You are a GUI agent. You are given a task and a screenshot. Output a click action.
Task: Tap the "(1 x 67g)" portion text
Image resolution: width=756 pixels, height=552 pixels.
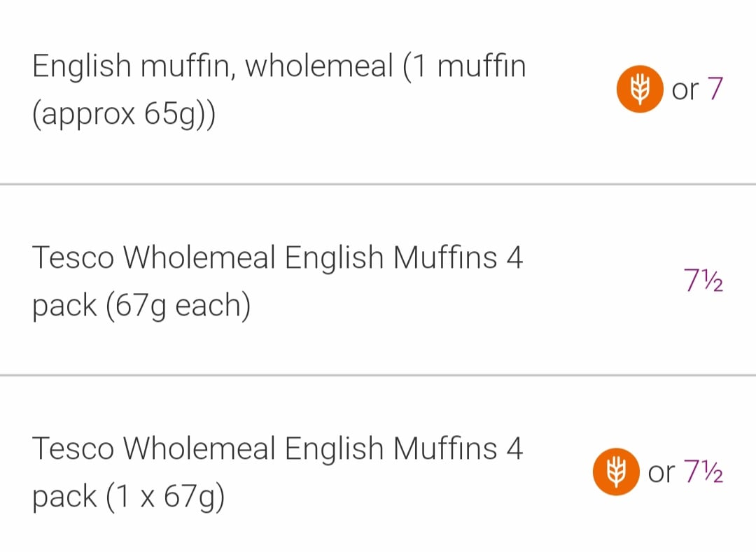165,497
